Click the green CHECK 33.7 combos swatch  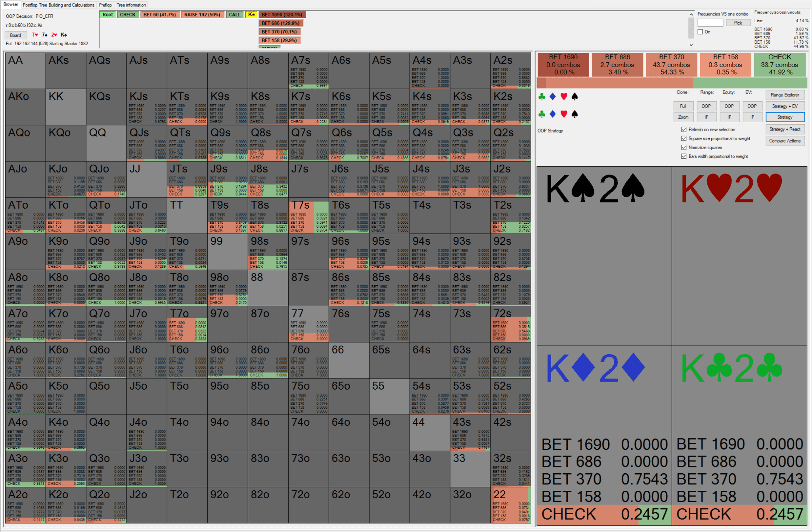point(779,64)
